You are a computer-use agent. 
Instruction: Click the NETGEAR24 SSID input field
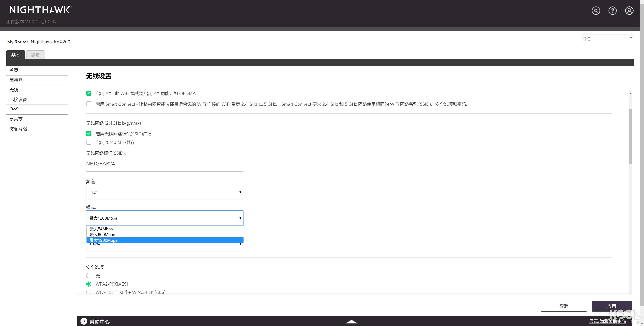[165, 164]
